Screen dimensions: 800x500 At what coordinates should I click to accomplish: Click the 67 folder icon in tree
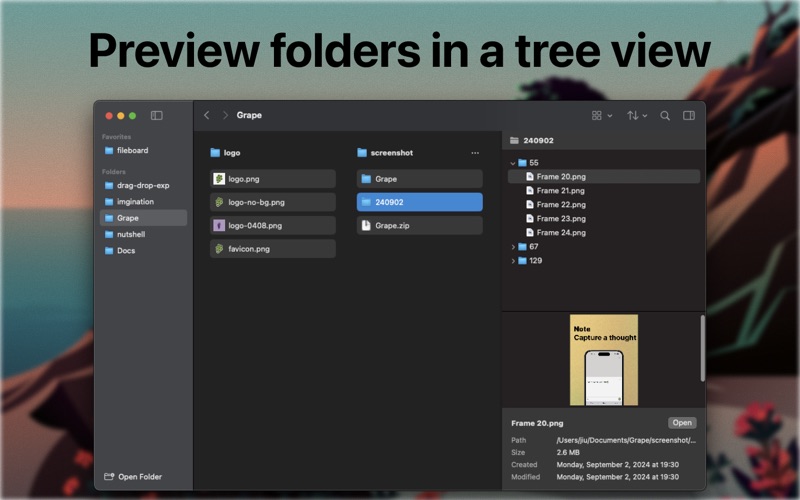[x=522, y=247]
